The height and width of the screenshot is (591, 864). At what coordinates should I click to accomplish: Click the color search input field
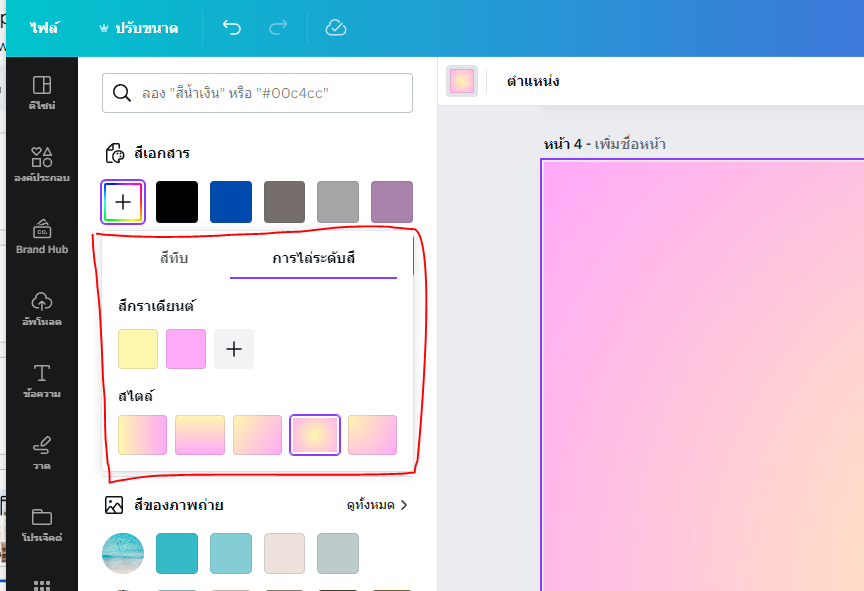click(257, 93)
